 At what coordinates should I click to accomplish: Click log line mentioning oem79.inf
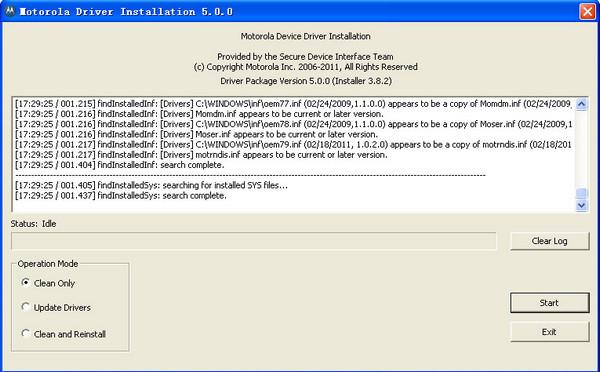(293, 145)
